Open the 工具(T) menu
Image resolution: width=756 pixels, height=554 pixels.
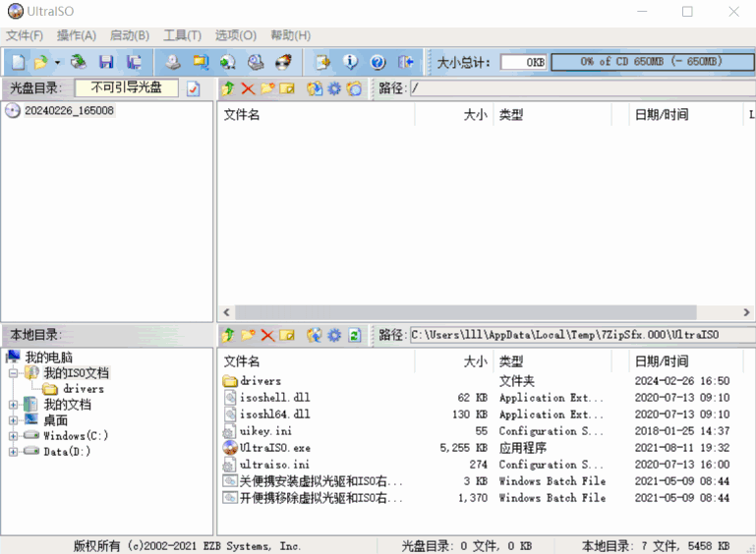click(182, 35)
